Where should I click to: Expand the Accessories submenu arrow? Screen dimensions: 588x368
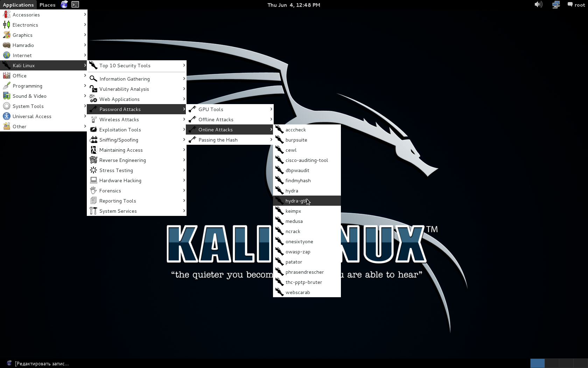(85, 14)
